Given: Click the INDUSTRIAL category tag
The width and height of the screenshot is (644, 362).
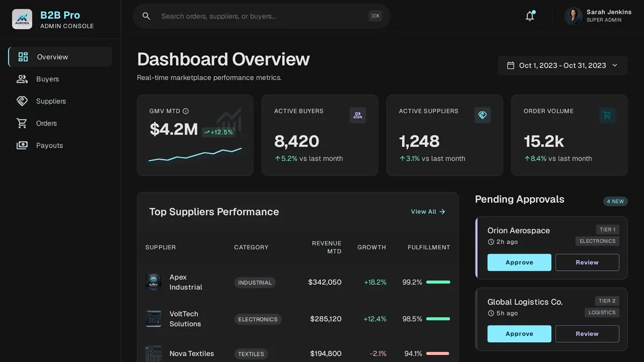Looking at the screenshot, I should tap(255, 283).
